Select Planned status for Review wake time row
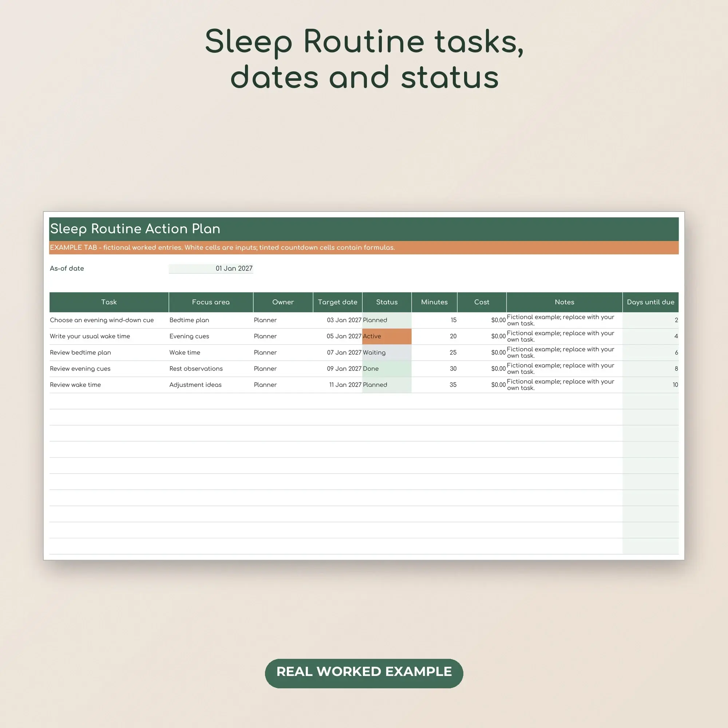Viewport: 728px width, 728px height. (387, 385)
